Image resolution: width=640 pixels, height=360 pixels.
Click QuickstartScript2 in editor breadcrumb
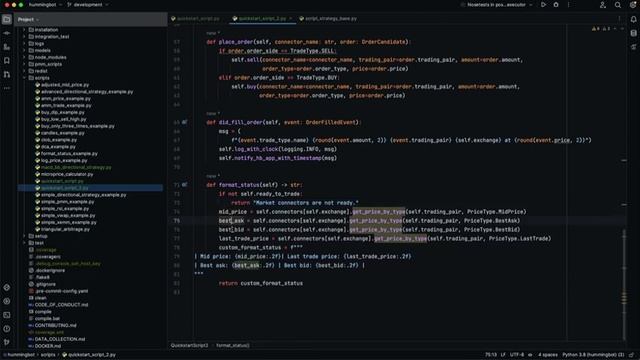(189, 346)
